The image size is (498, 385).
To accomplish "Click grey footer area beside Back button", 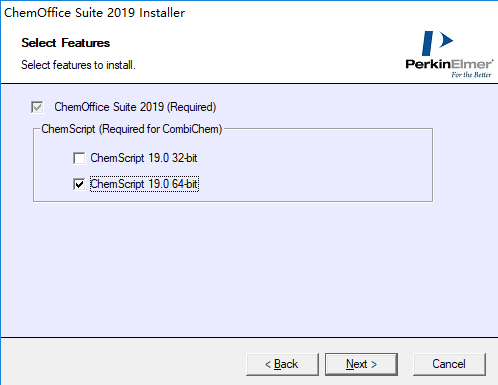I will (x=123, y=363).
